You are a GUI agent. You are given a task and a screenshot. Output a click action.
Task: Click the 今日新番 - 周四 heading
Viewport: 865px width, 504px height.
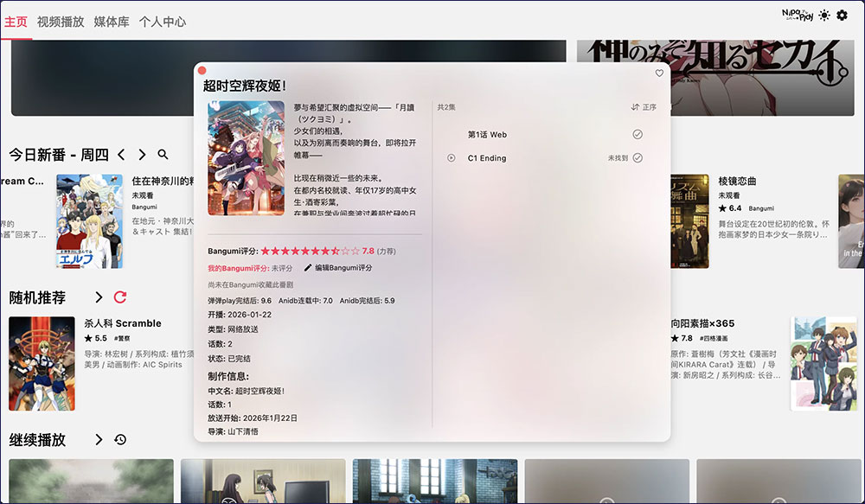pos(59,155)
